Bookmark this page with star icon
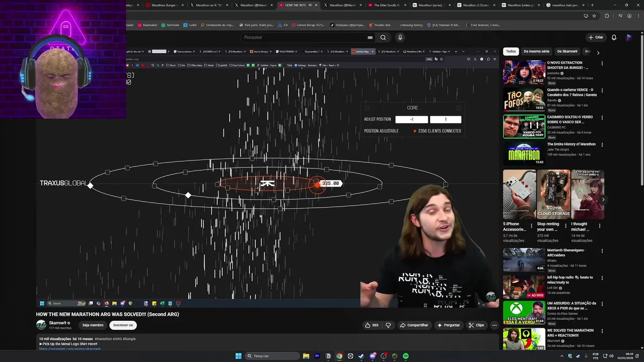 point(594,16)
